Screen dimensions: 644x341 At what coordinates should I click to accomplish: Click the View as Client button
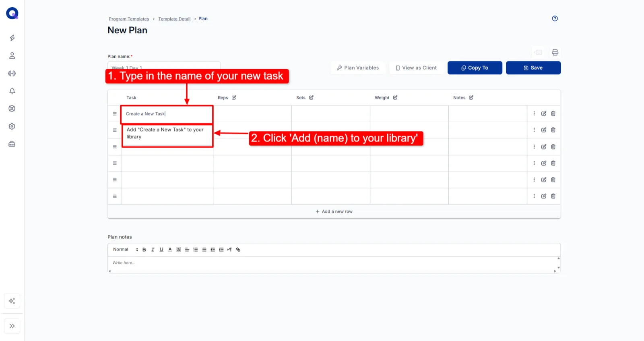point(416,68)
